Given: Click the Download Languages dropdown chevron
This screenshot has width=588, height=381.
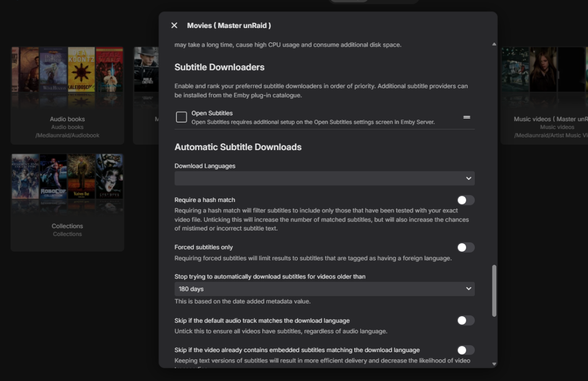Looking at the screenshot, I should tap(468, 178).
